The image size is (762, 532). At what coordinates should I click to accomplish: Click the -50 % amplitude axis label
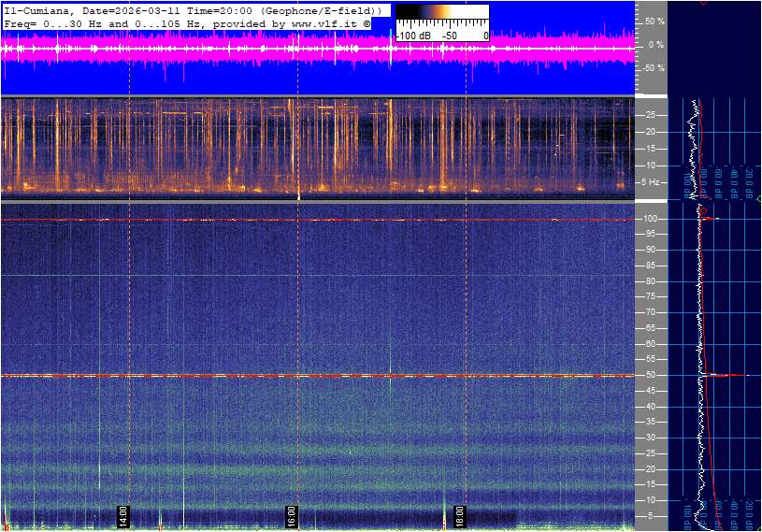pos(653,68)
